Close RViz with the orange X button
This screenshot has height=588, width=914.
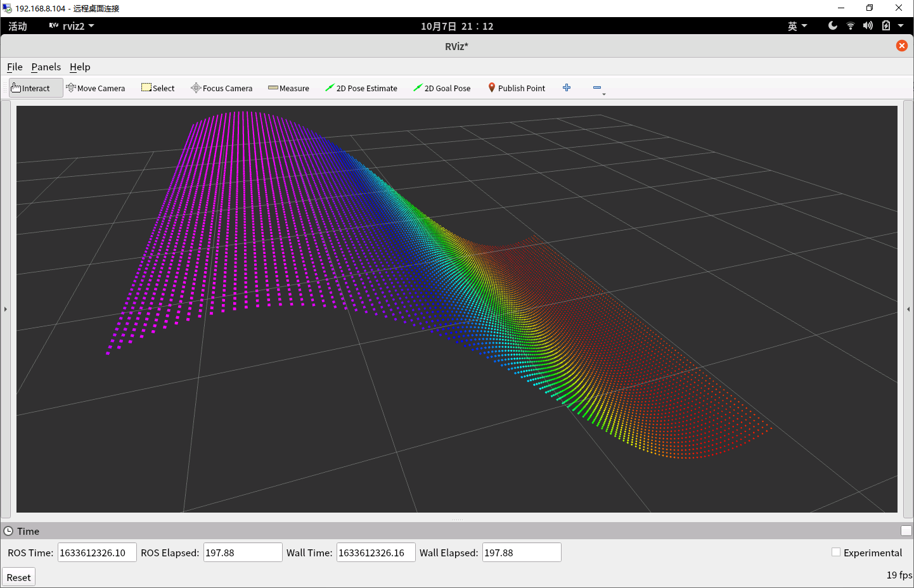click(x=902, y=46)
